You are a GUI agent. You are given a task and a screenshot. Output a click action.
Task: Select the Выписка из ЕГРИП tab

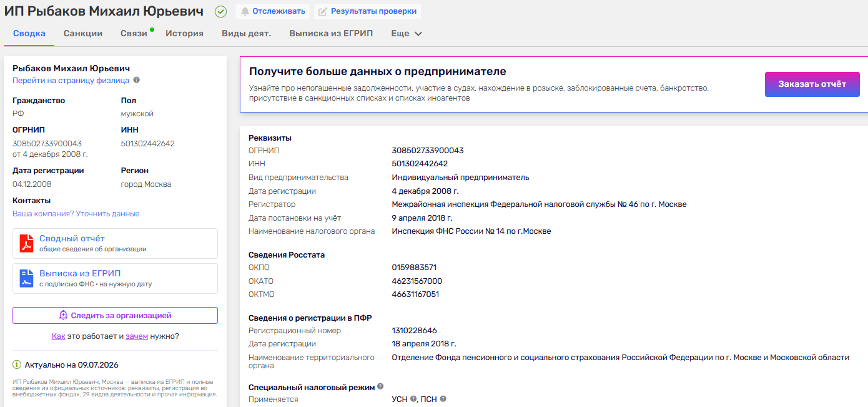(x=331, y=33)
